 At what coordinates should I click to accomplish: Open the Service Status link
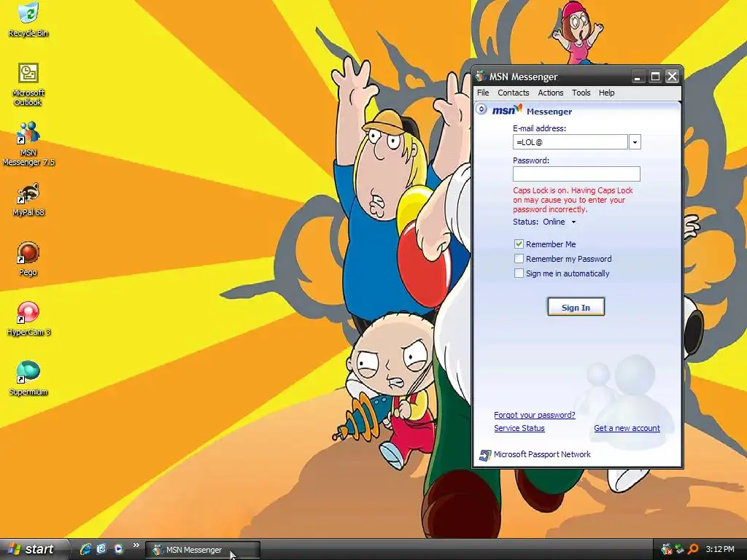tap(519, 428)
